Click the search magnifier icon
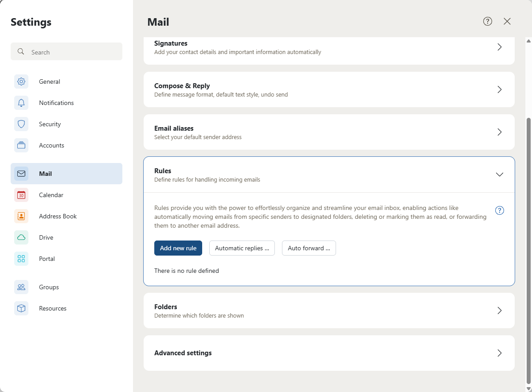The width and height of the screenshot is (532, 392). click(21, 52)
